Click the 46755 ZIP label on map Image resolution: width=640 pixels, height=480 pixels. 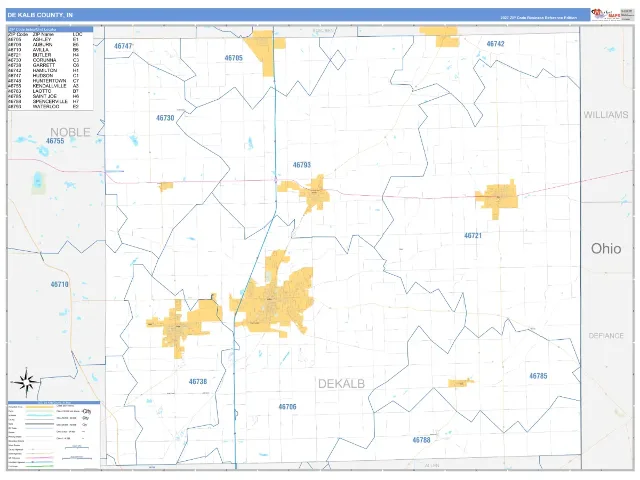pos(55,141)
